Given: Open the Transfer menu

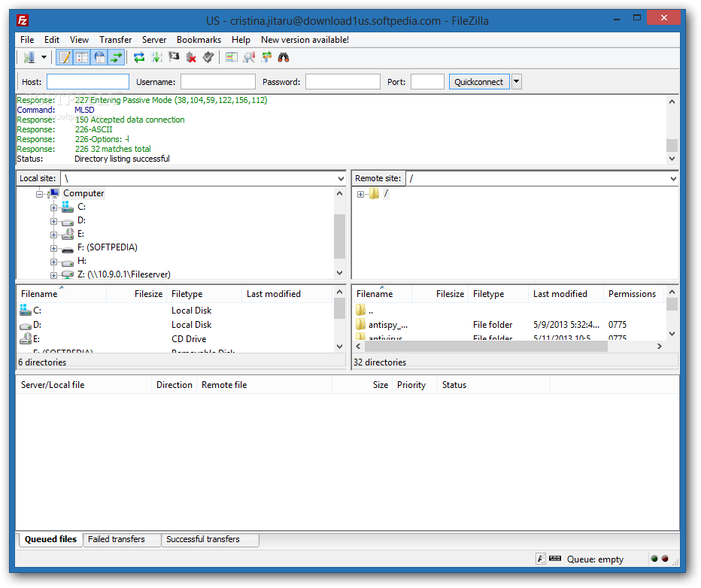Looking at the screenshot, I should (115, 39).
